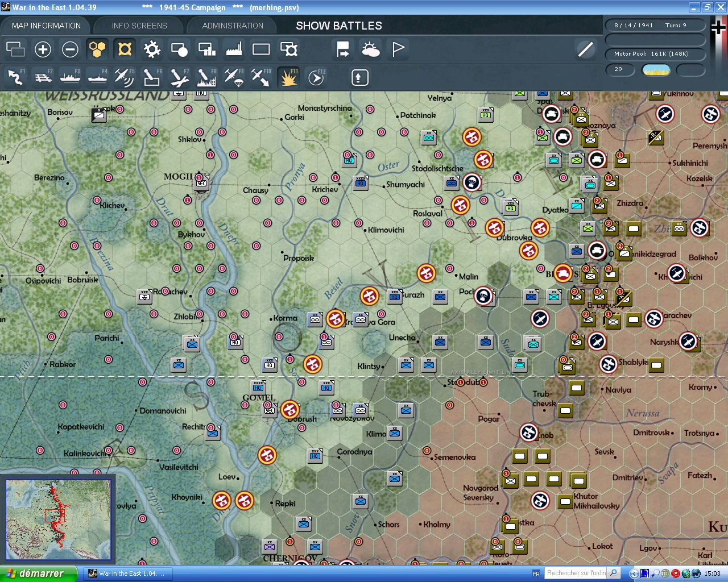This screenshot has width=728, height=582.
Task: Click the empty rectangle toolbar icon
Action: tap(261, 49)
